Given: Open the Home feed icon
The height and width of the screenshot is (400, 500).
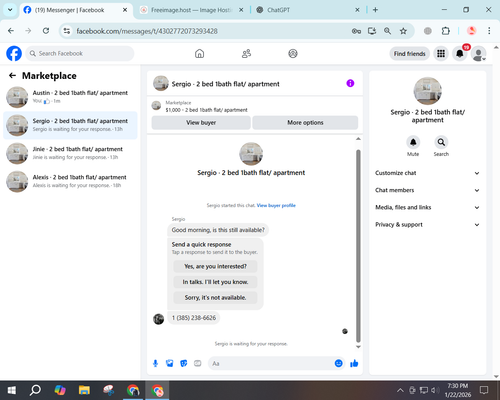Looking at the screenshot, I should tap(199, 53).
